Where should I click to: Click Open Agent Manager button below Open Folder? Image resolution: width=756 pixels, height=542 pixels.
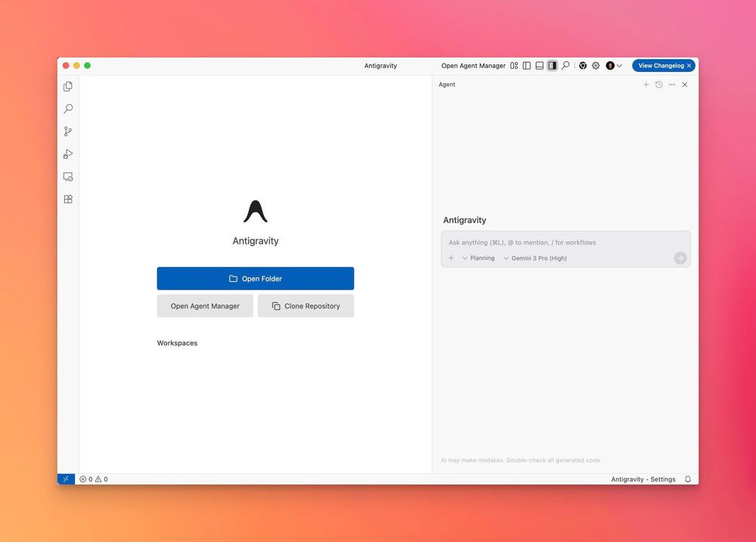tap(205, 305)
